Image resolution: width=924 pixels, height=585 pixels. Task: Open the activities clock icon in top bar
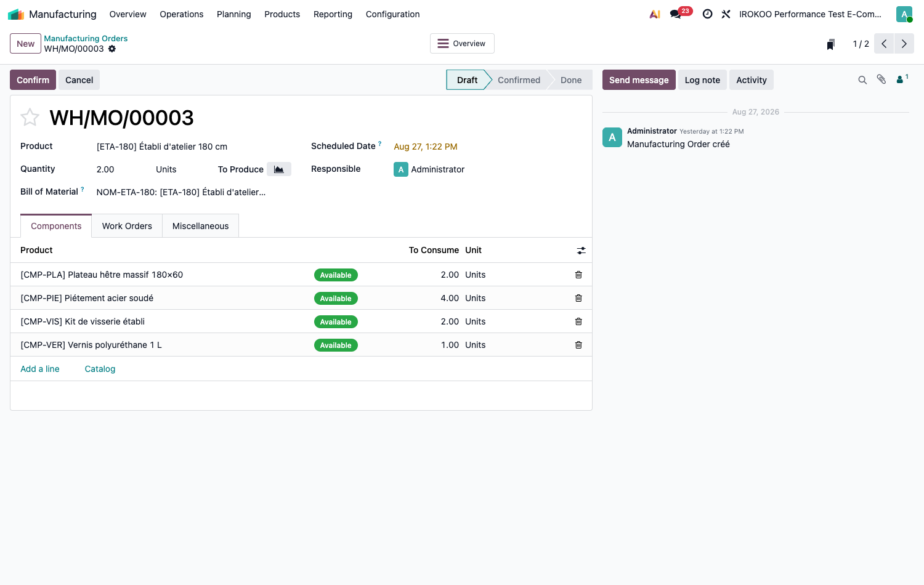(x=707, y=14)
